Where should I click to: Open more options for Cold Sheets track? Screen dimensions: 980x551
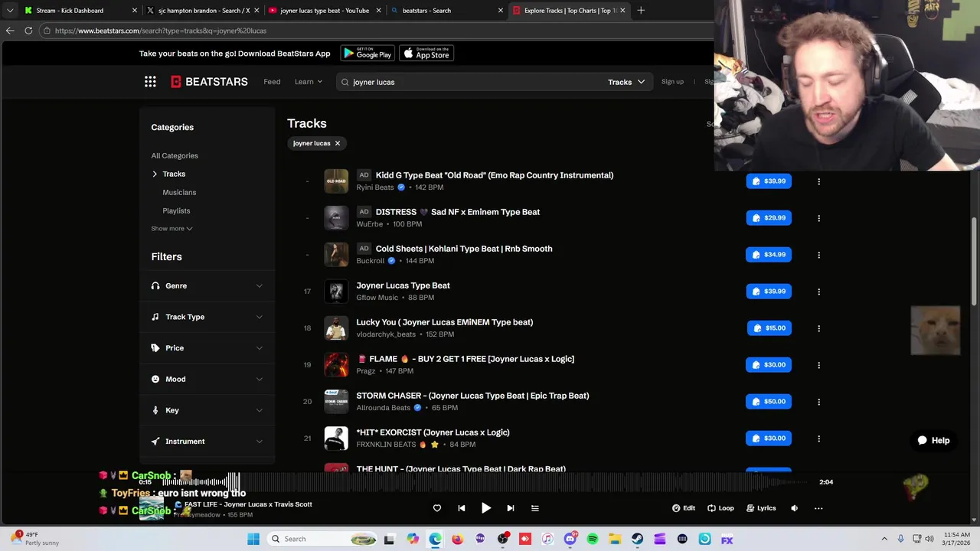818,255
